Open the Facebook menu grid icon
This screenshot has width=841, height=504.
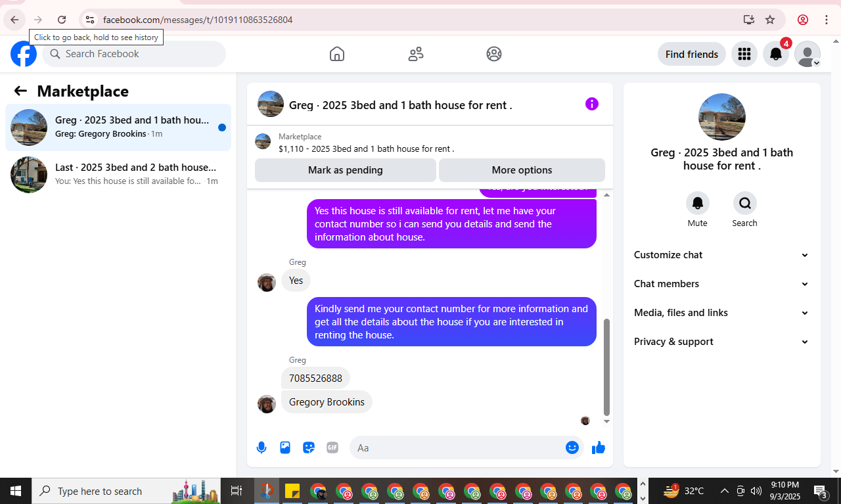point(744,54)
